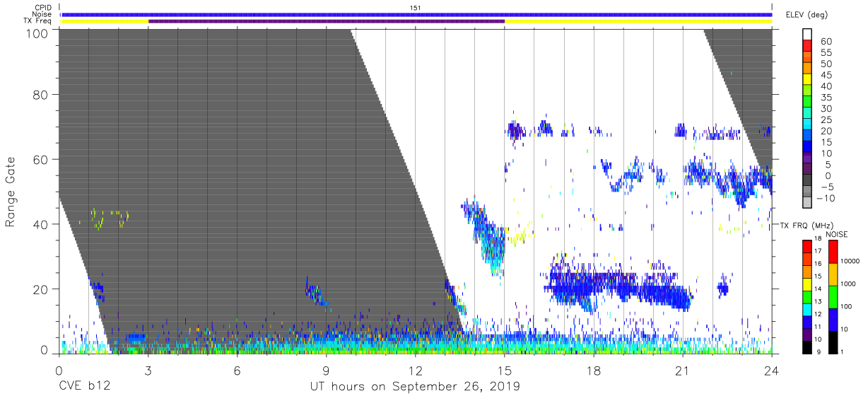Image resolution: width=868 pixels, height=401 pixels.
Task: Click elevation colorbar value 60
Action: (826, 42)
